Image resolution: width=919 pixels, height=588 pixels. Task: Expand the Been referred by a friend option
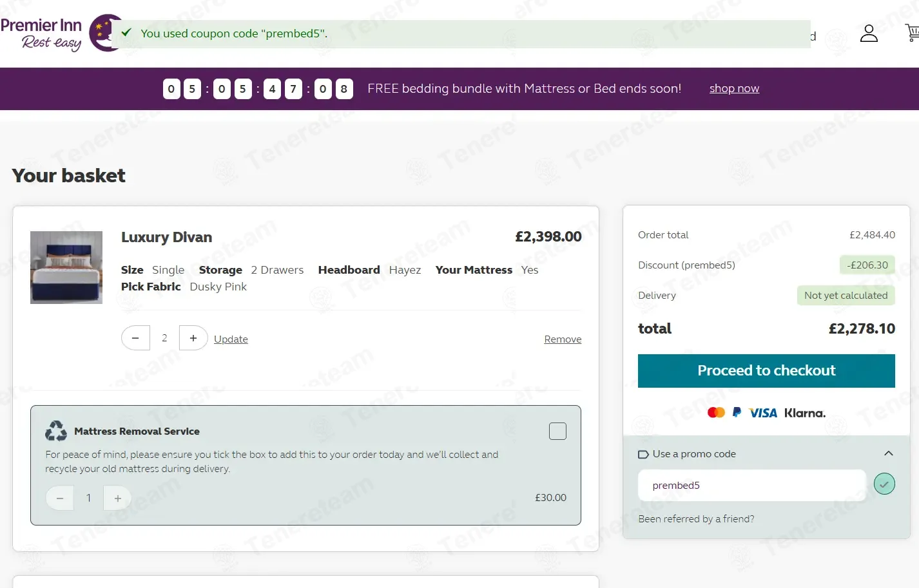(696, 518)
